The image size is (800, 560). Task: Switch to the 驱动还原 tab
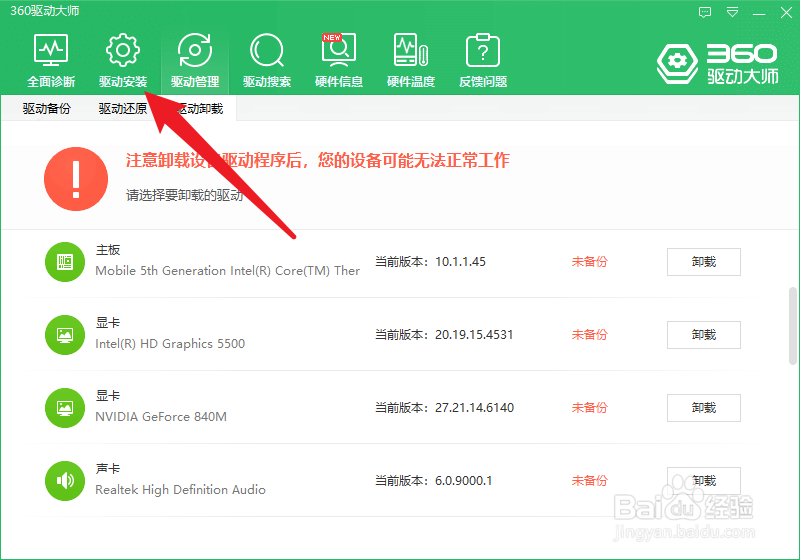click(122, 109)
